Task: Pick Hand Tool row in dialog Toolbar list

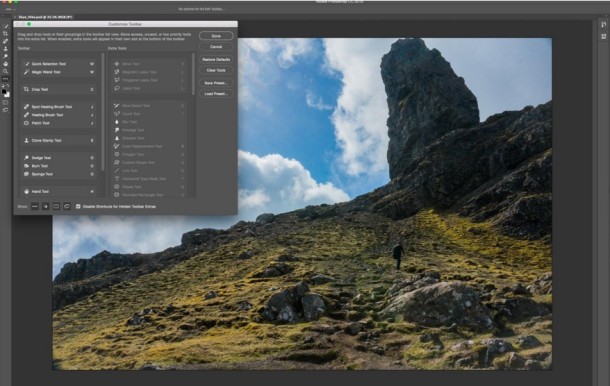Action: pyautogui.click(x=59, y=191)
